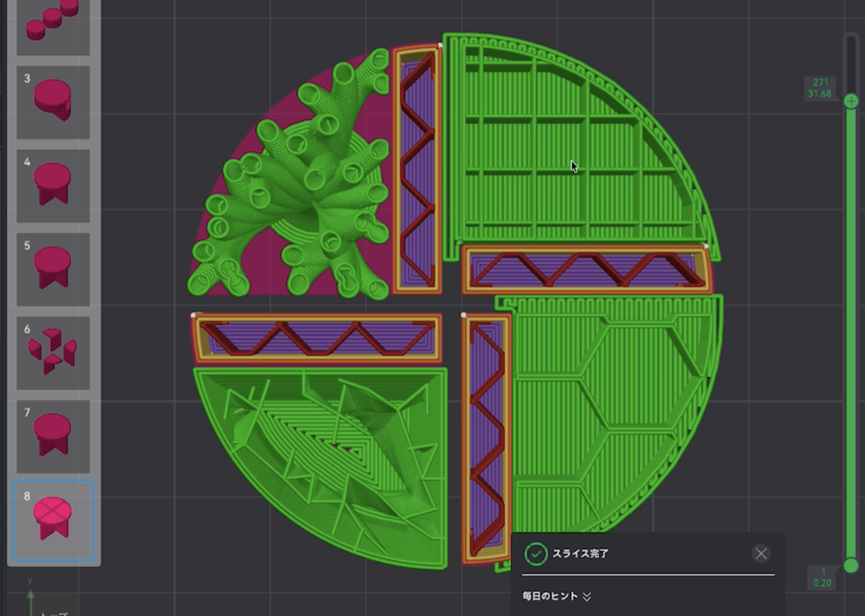Viewport: 865px width, 616px height.
Task: Click the bottom handle of layer slider
Action: [851, 565]
